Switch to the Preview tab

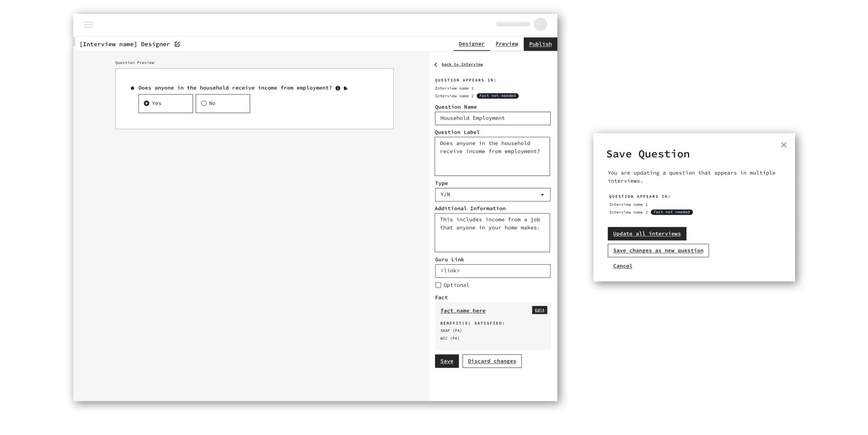[507, 44]
